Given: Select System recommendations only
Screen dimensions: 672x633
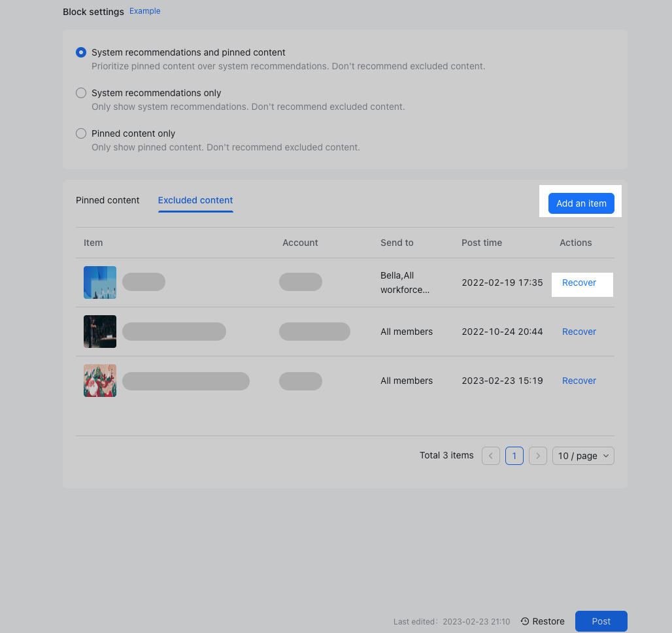Looking at the screenshot, I should tap(80, 93).
